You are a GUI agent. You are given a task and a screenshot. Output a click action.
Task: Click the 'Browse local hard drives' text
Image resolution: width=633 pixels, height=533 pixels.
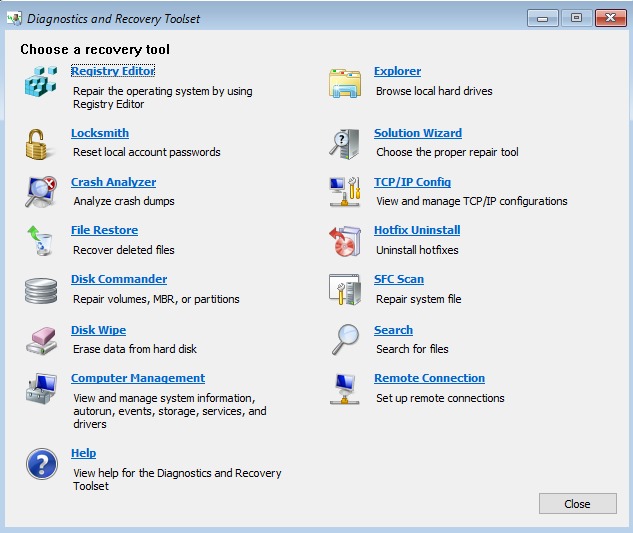coord(434,91)
